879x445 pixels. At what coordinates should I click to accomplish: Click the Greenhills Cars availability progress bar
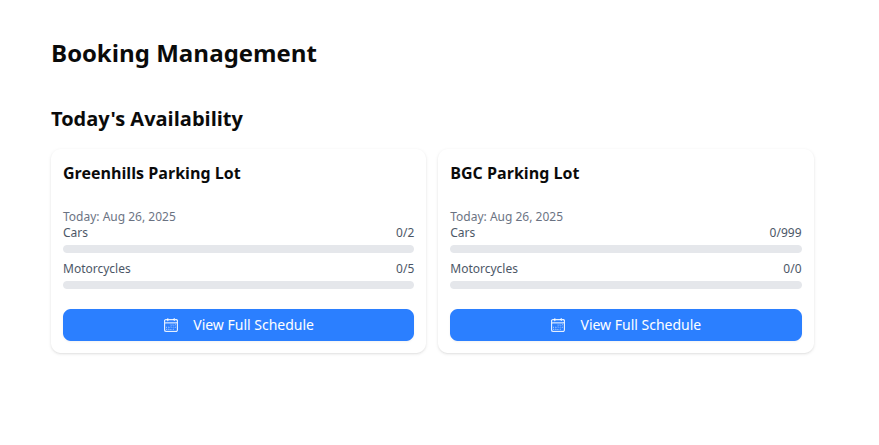pos(238,249)
